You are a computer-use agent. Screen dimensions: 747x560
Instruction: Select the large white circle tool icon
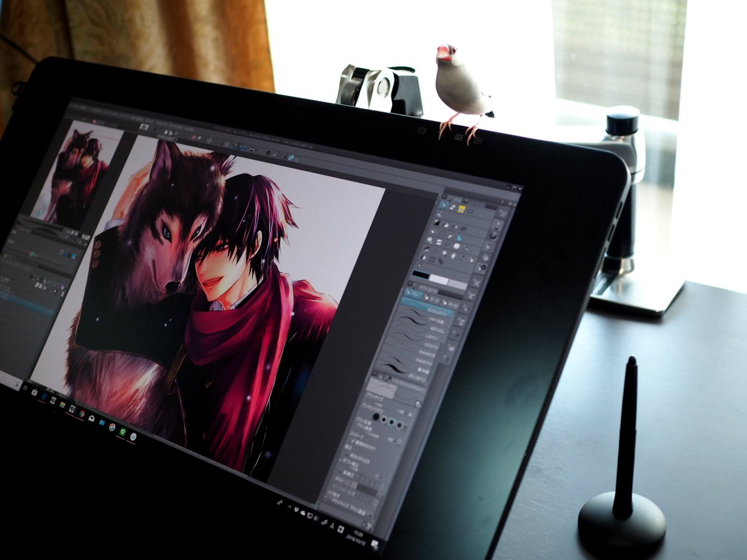(456, 246)
